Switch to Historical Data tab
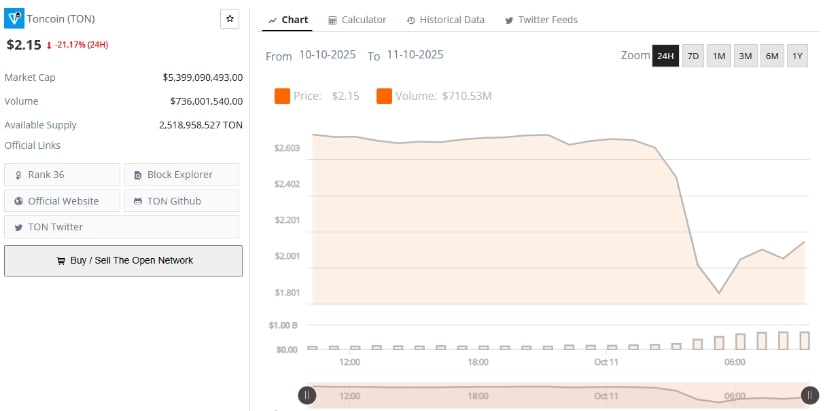 tap(445, 20)
